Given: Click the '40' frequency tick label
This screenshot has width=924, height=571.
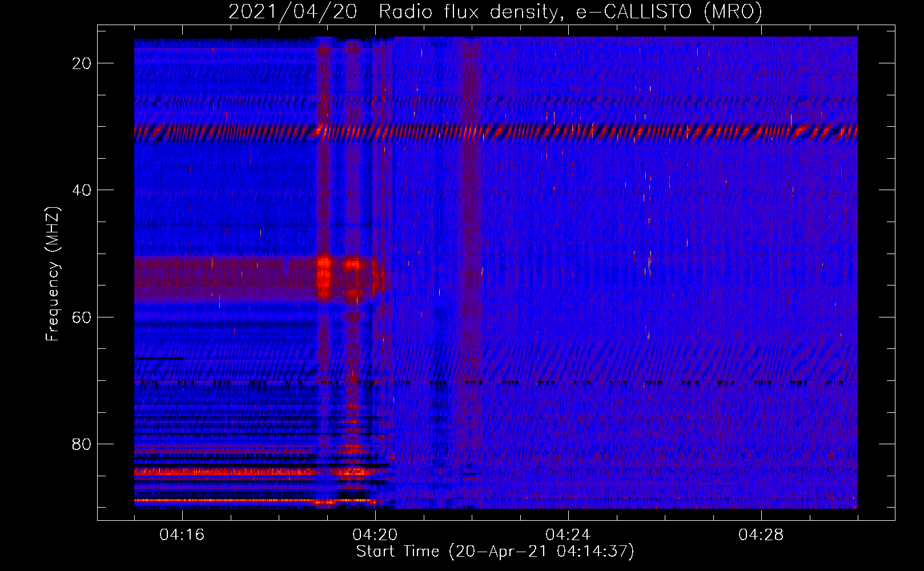Looking at the screenshot, I should click(x=82, y=190).
